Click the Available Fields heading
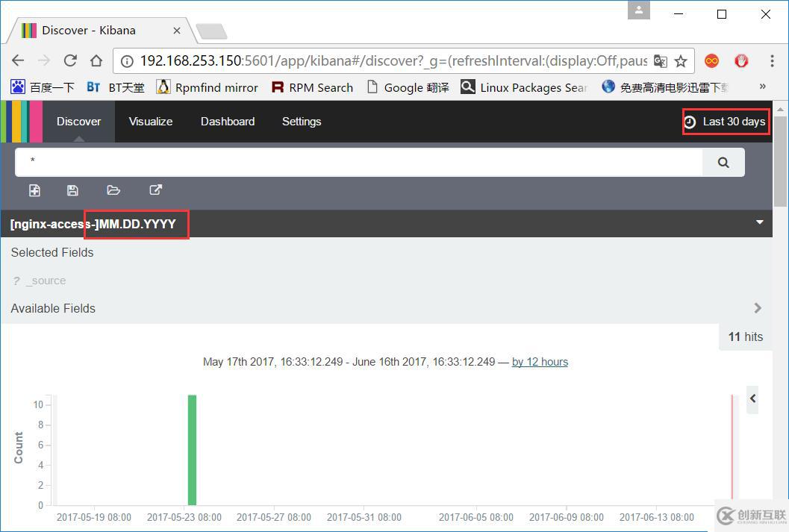The image size is (789, 532). click(x=53, y=308)
